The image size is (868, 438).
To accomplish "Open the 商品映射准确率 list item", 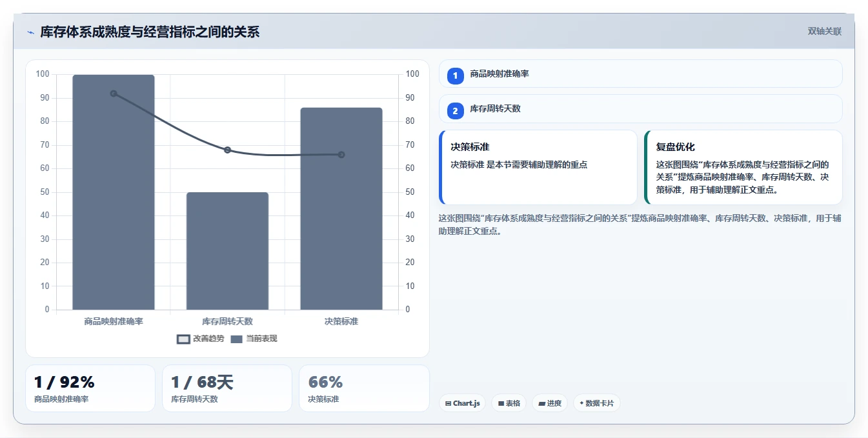I will 640,74.
